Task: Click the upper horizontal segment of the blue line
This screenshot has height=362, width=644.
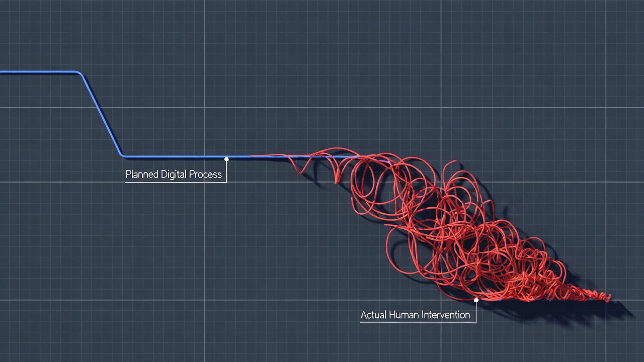Action: pyautogui.click(x=38, y=72)
